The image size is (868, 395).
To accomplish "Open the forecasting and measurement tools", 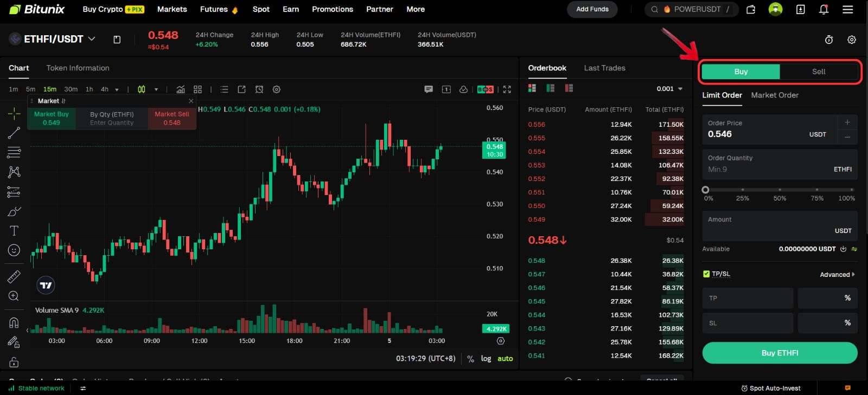I will tap(14, 192).
